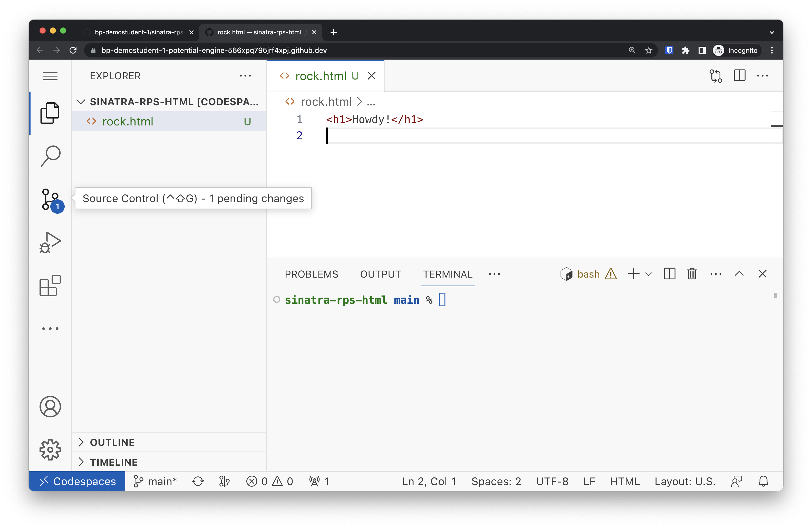Open the Source Control view
Screen dimensions: 812x529
click(x=50, y=200)
